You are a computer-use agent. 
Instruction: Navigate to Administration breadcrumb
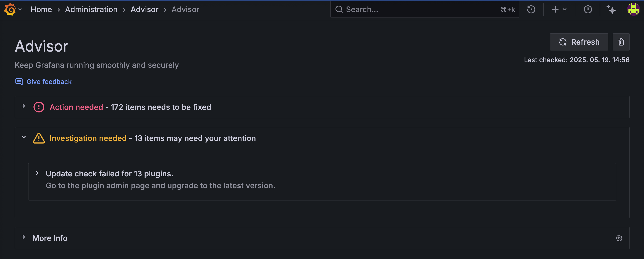tap(91, 9)
